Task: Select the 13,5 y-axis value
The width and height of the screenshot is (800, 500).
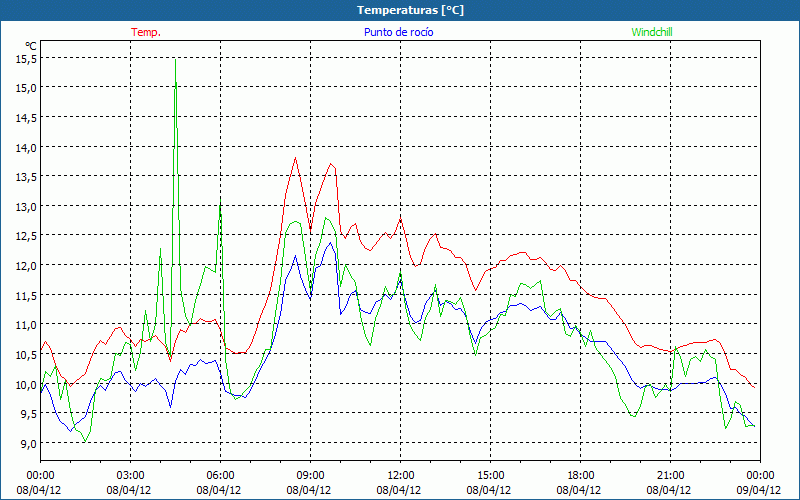Action: [x=27, y=177]
